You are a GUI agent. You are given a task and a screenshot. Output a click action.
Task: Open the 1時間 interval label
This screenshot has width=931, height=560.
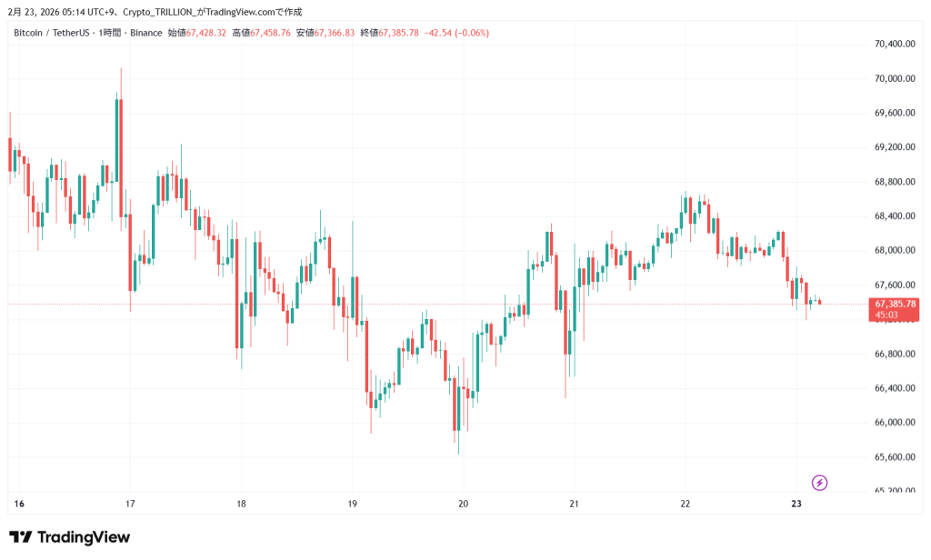tap(113, 33)
